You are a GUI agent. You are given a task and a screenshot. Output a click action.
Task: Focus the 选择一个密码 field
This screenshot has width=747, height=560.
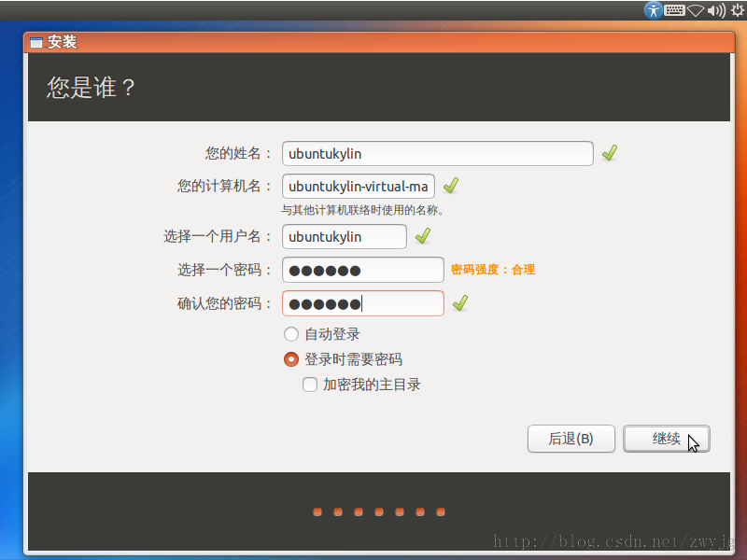pyautogui.click(x=363, y=270)
